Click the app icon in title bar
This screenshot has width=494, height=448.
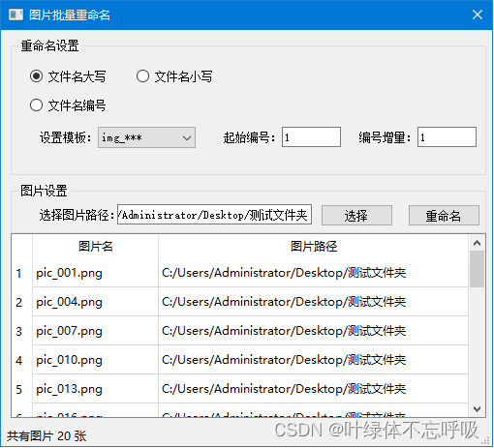[15, 15]
